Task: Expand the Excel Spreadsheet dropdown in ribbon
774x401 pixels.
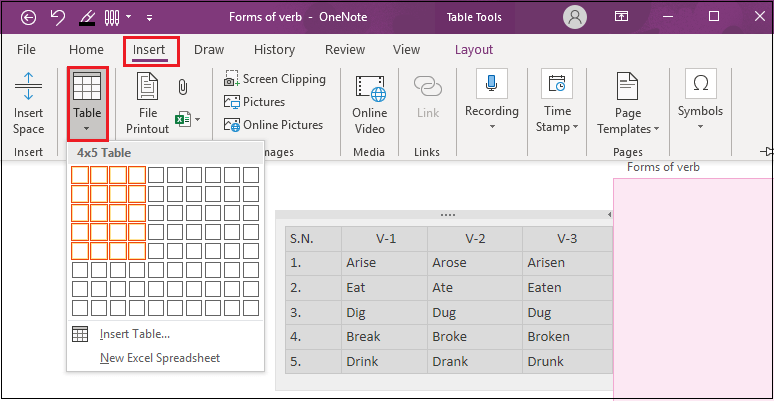Action: coord(188,120)
